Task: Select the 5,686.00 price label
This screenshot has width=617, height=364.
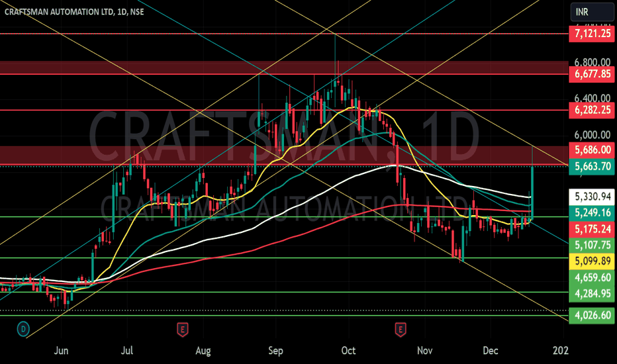Action: [x=592, y=150]
